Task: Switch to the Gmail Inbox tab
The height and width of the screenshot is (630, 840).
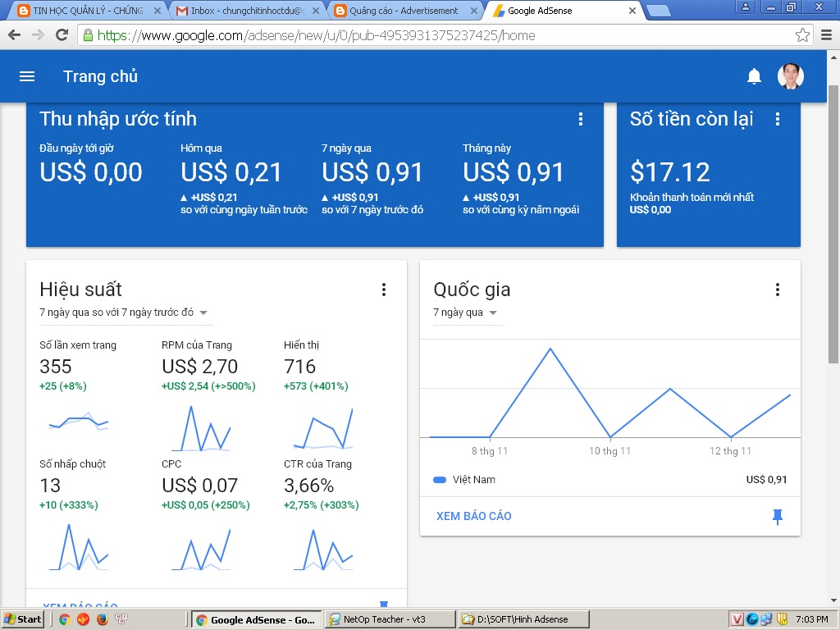Action: click(x=249, y=11)
